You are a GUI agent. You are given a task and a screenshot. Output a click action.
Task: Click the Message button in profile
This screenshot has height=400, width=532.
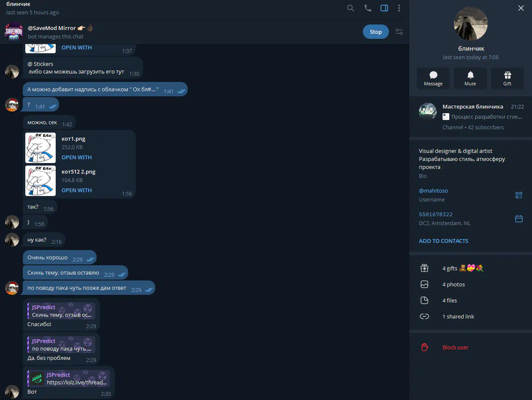coord(433,79)
